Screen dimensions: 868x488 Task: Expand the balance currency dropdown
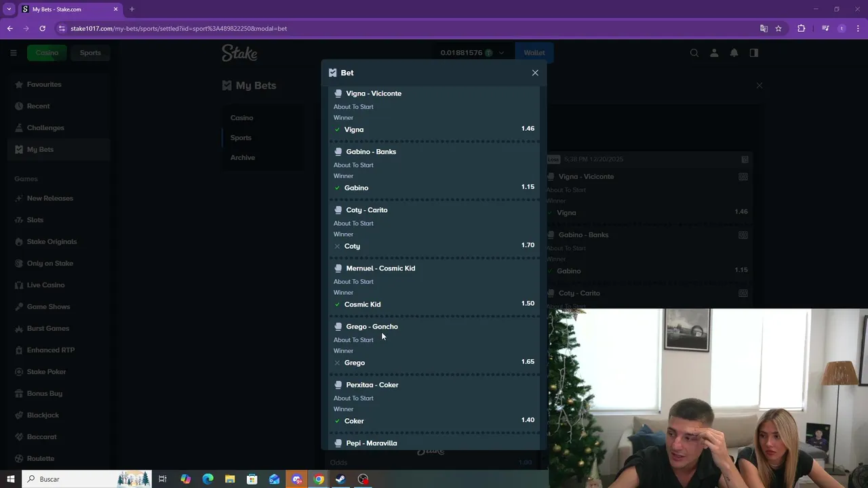[x=501, y=53]
